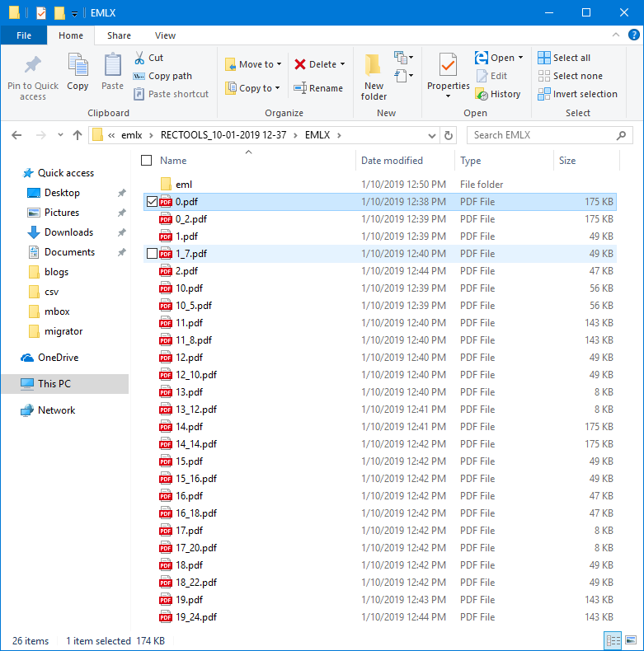The image size is (644, 651).
Task: Unpin Pictures from Quick access
Action: click(x=122, y=213)
